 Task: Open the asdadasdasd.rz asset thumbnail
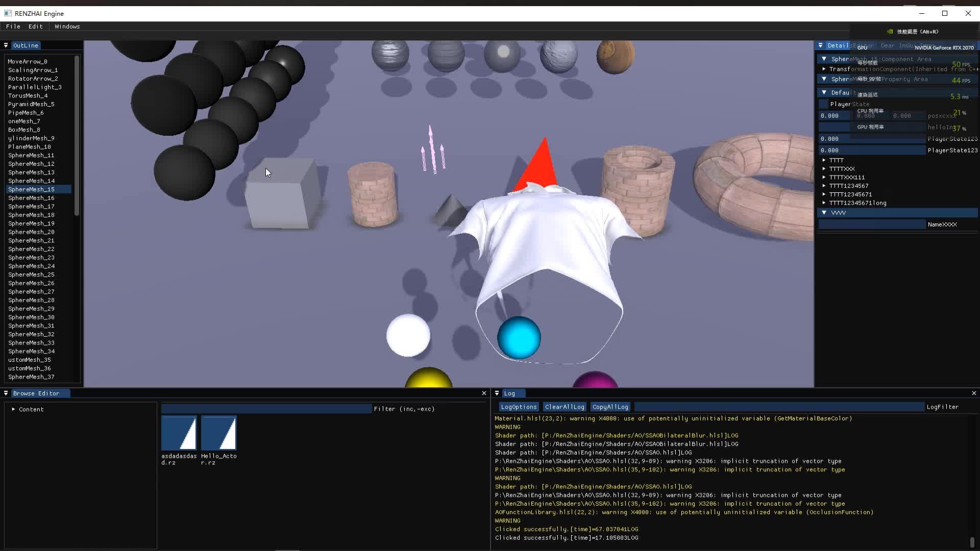[179, 433]
